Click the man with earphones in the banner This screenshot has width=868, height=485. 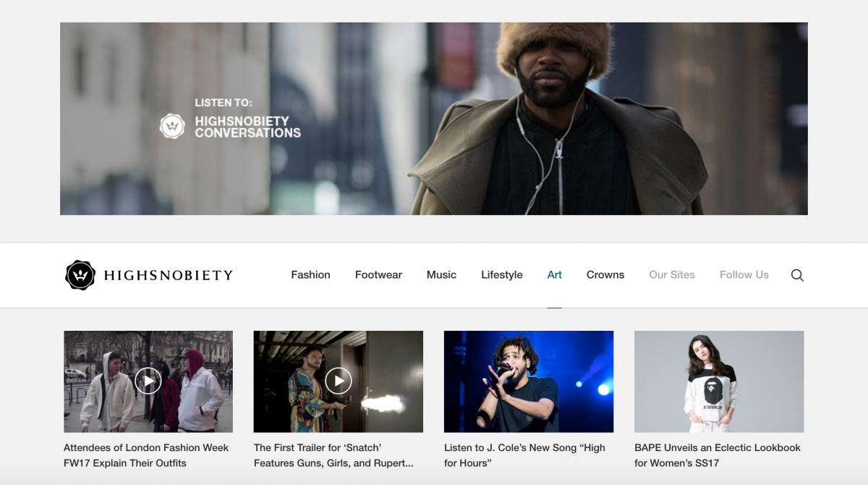click(x=557, y=119)
